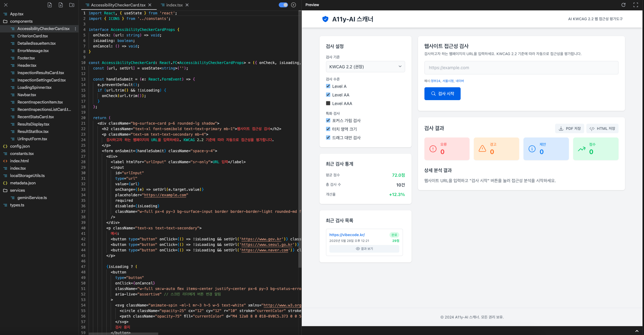This screenshot has height=335, width=644.
Task: Uncheck the Level A checkbox
Action: pos(328,86)
